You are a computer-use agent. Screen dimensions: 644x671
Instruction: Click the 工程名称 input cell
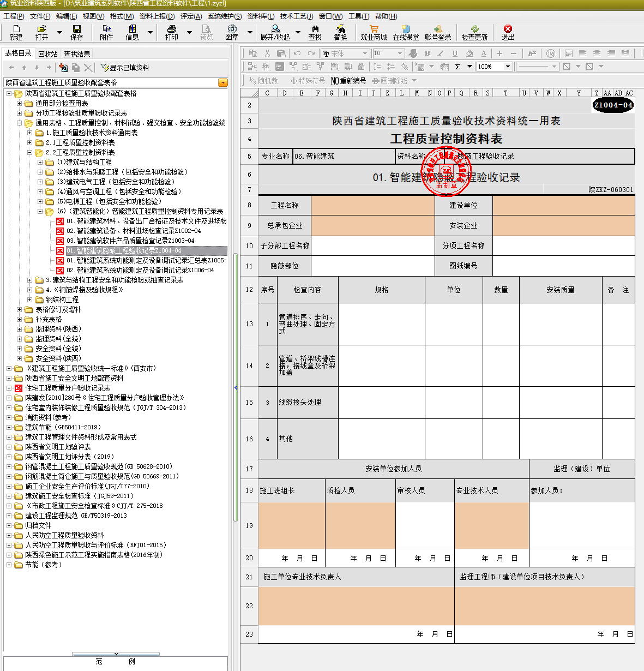(372, 205)
